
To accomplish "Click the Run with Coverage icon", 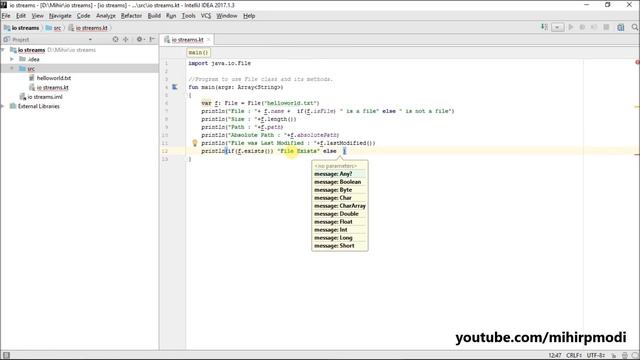I will (594, 27).
